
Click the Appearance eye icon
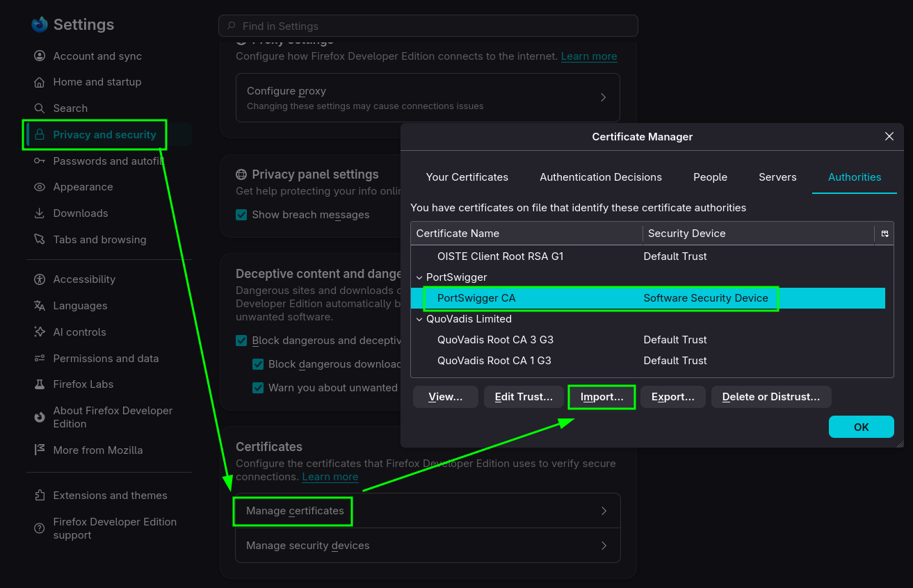[40, 187]
